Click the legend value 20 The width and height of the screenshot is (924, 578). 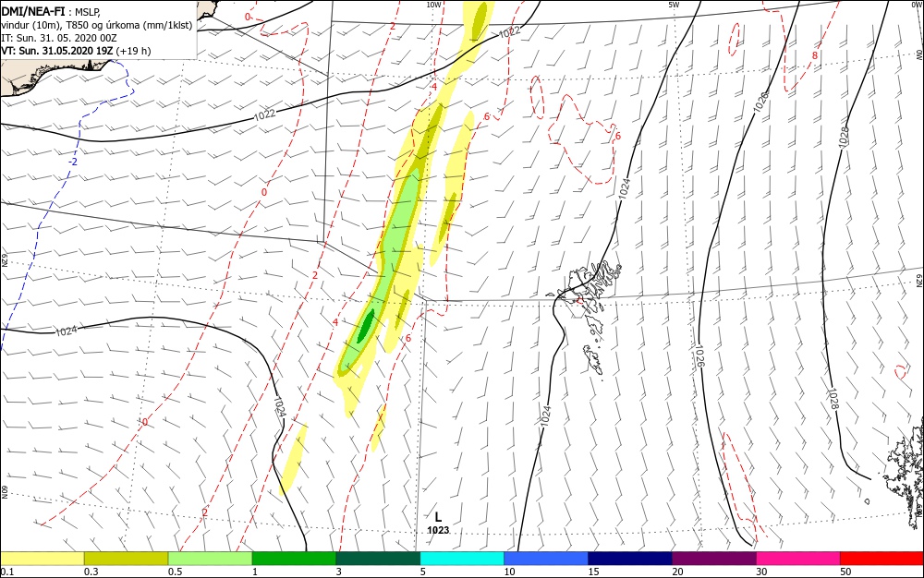677,572
